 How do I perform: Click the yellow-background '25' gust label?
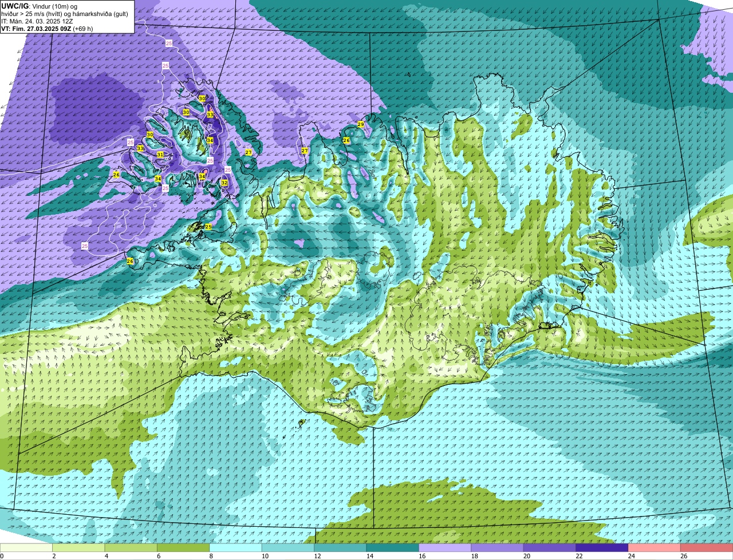[x=208, y=227]
